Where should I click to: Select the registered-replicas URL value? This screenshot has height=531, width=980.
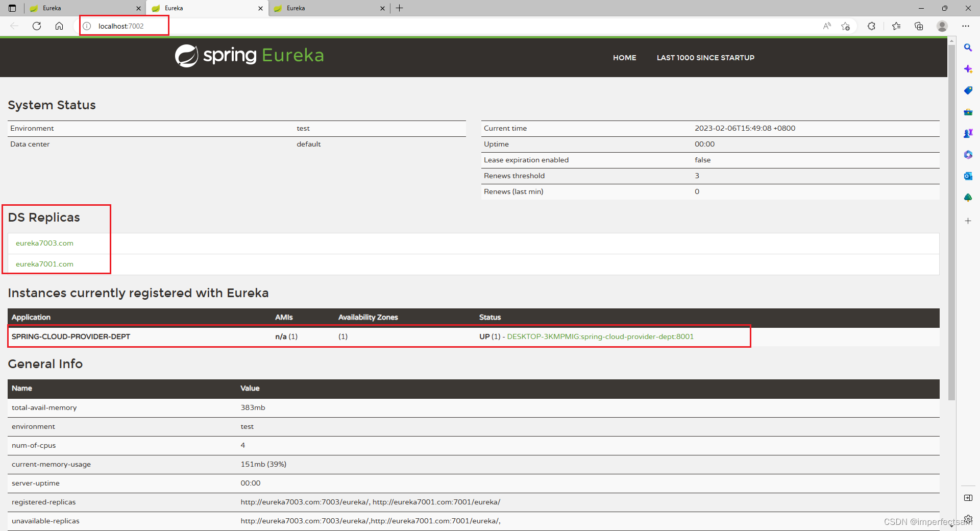click(370, 502)
